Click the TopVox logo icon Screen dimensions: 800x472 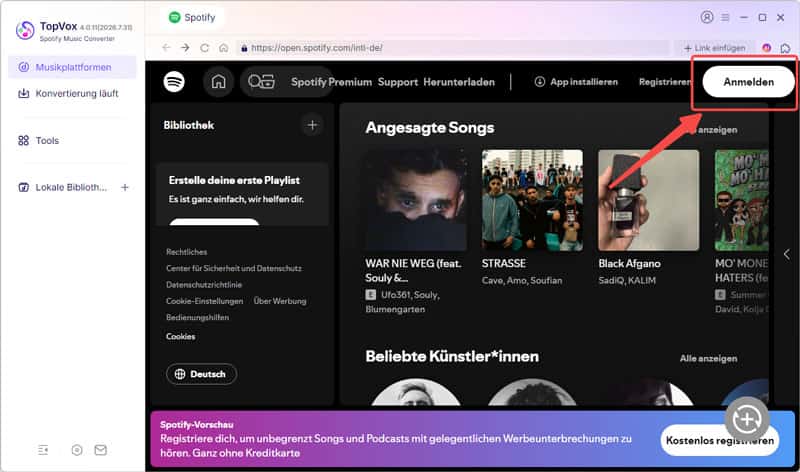click(x=25, y=30)
